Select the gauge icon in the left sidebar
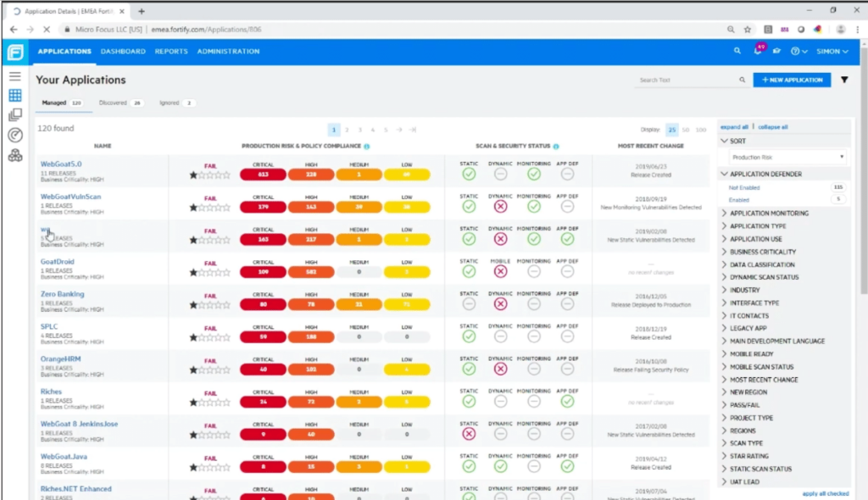The width and height of the screenshot is (868, 500). [x=14, y=134]
